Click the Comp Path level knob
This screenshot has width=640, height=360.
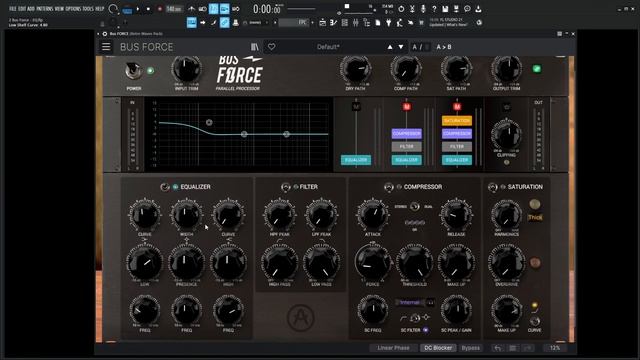406,69
